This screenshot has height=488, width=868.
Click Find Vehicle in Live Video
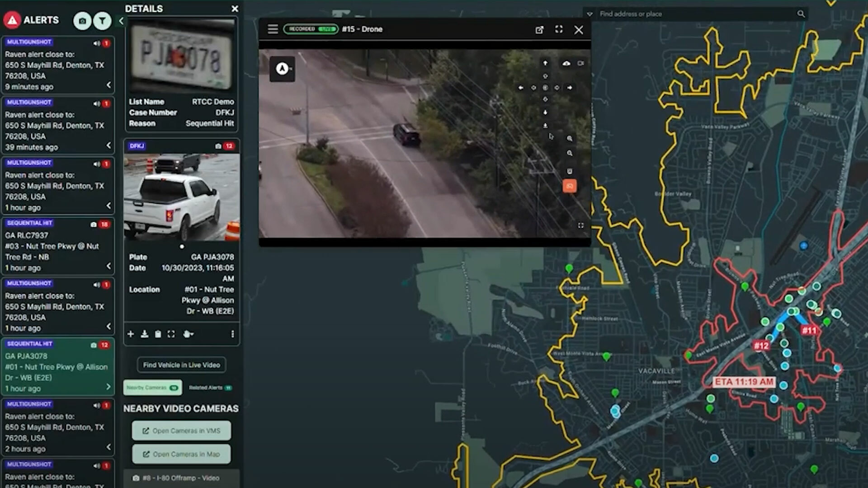click(x=181, y=365)
